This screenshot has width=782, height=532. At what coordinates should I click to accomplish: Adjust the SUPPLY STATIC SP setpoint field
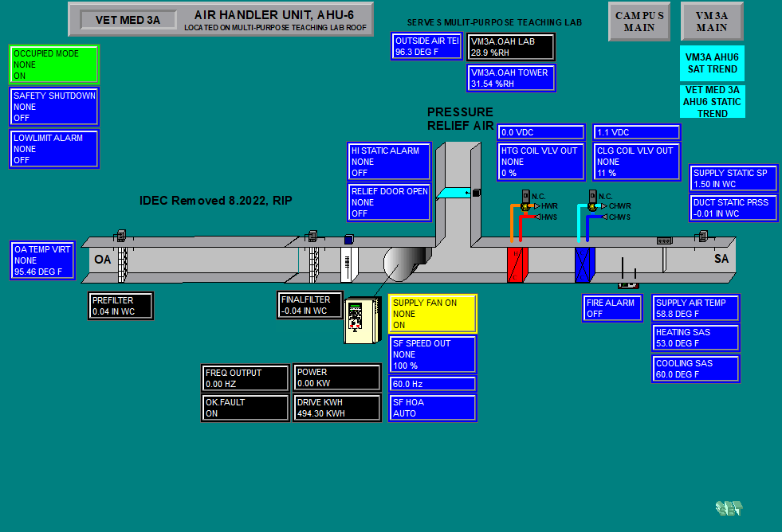click(x=733, y=178)
